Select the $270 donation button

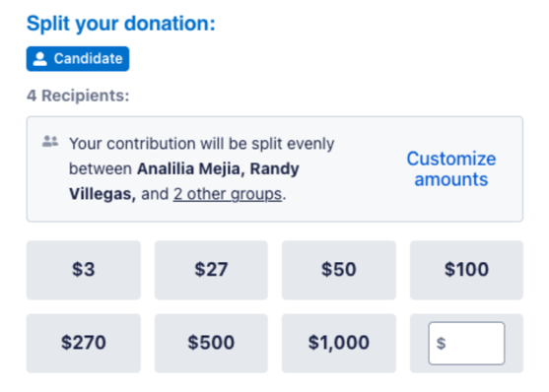click(84, 343)
